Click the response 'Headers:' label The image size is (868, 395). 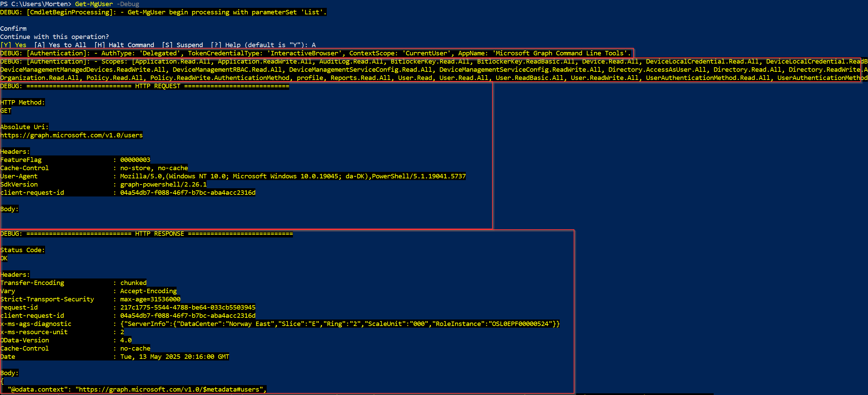click(15, 275)
